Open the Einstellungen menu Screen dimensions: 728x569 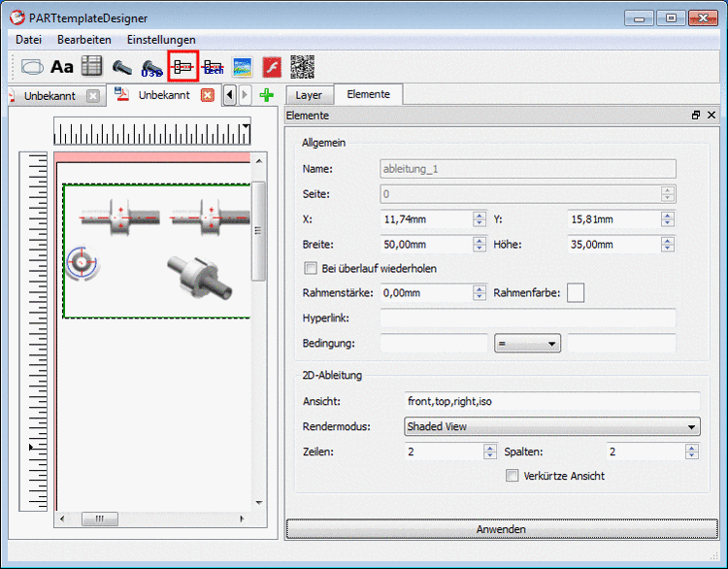[161, 40]
